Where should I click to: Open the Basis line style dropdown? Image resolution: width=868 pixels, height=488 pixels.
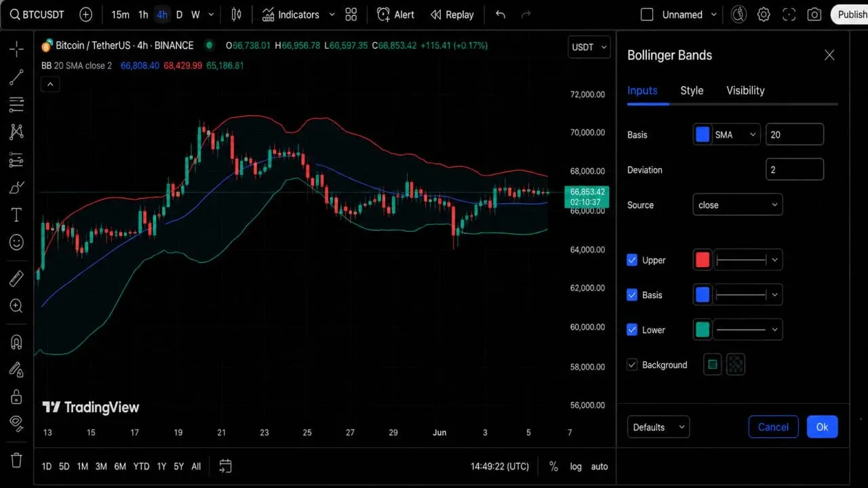pyautogui.click(x=748, y=295)
